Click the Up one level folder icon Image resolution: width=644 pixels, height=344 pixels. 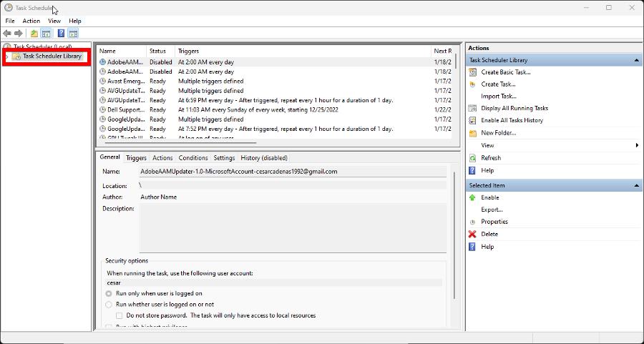34,34
